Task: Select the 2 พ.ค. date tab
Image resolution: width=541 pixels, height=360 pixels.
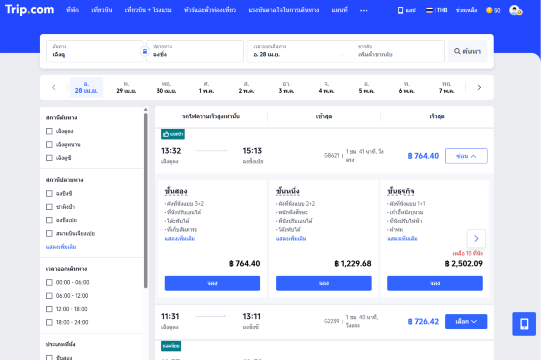Action: 246,87
